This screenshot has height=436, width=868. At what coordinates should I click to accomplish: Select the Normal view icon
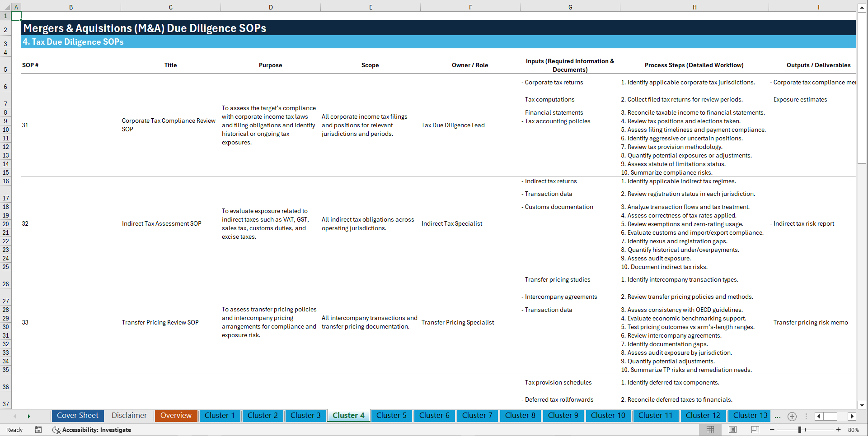coord(710,430)
